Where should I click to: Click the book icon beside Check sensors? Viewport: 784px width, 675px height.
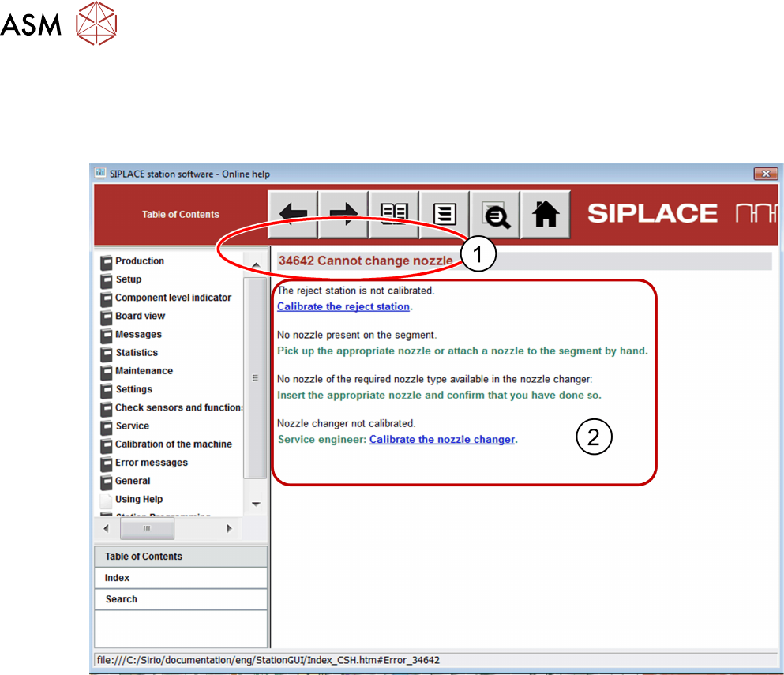106,408
